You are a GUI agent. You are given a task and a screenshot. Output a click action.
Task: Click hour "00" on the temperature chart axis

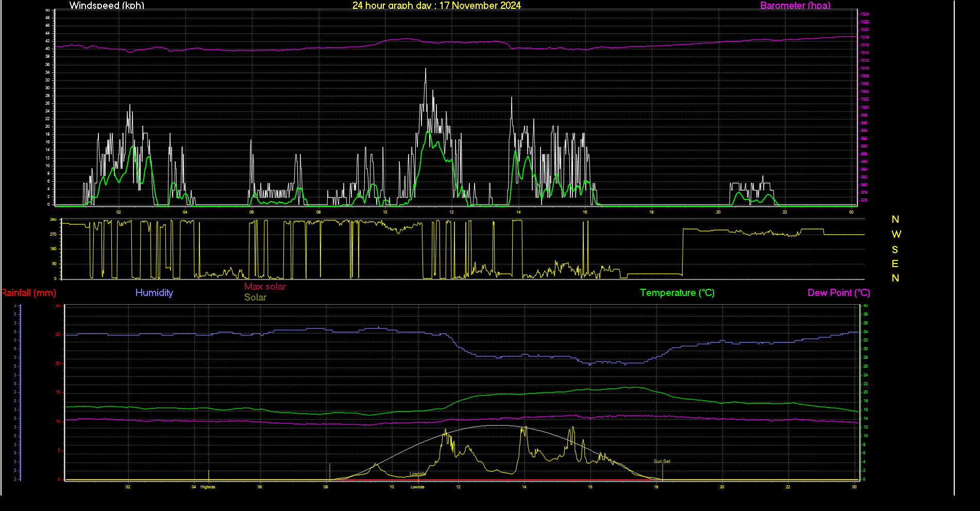[x=854, y=487]
